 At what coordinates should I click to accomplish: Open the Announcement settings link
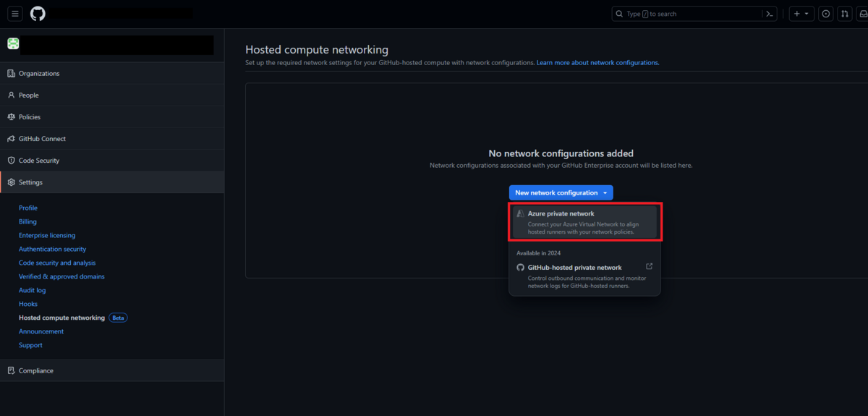41,331
